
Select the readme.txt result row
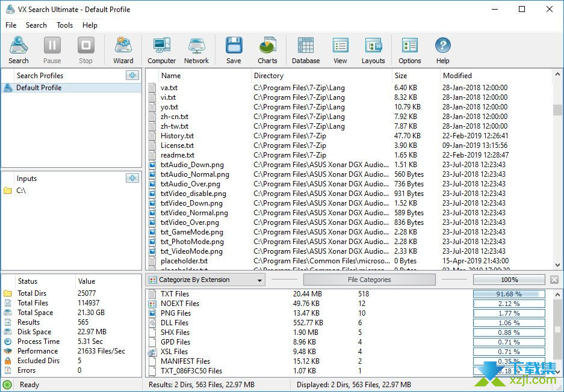(349, 155)
